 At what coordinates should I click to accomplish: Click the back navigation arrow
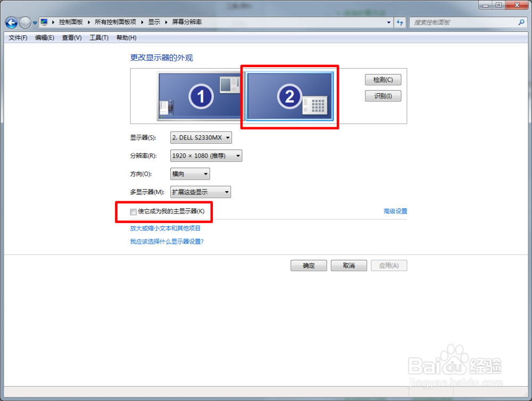point(11,22)
